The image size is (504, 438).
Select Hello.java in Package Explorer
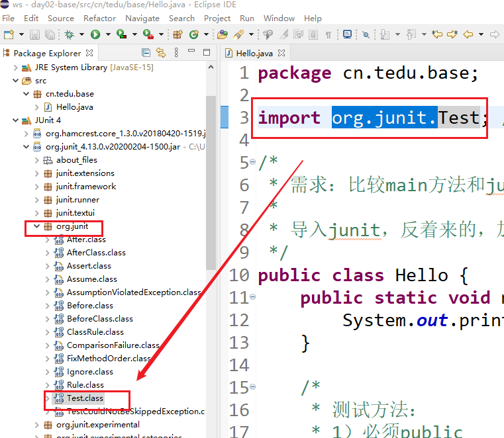(x=75, y=107)
